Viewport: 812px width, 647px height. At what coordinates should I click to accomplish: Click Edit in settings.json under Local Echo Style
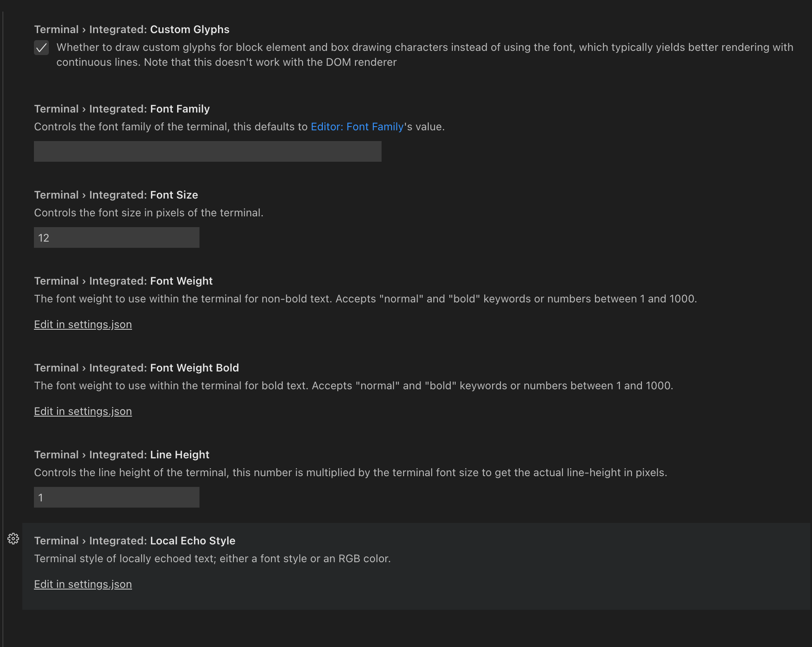(83, 584)
